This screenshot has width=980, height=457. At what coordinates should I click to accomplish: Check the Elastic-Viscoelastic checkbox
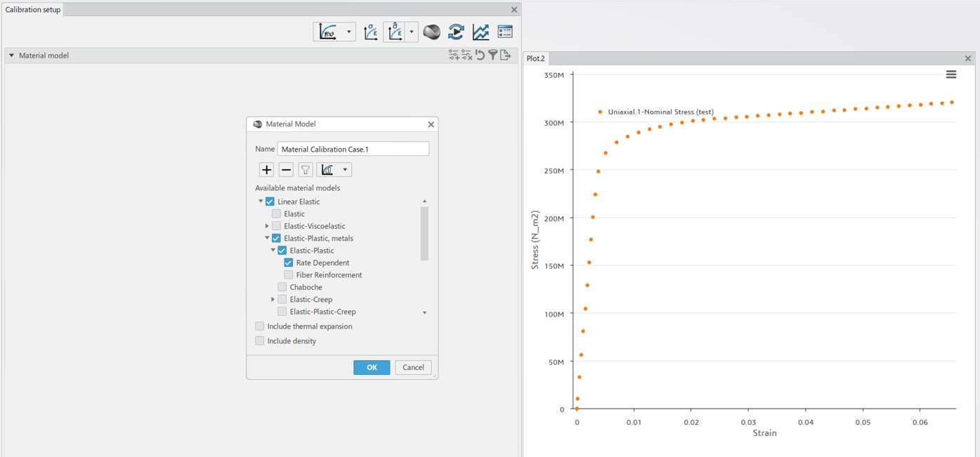click(x=276, y=226)
